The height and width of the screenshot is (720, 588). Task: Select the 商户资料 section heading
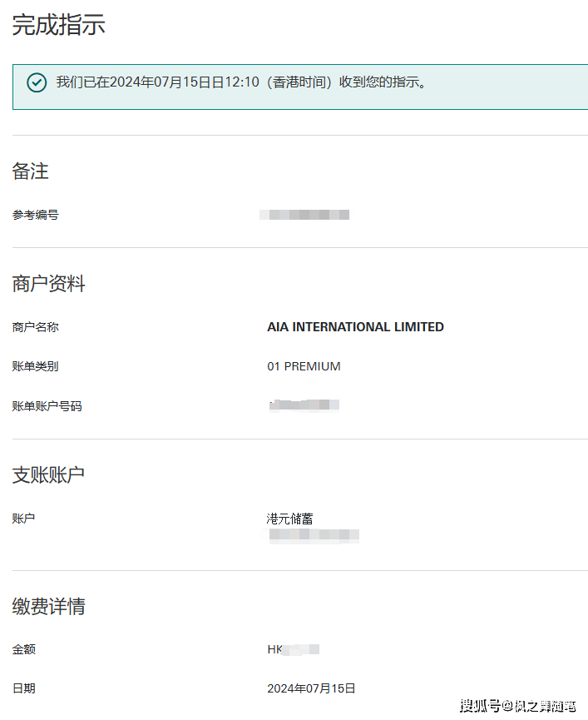pyautogui.click(x=48, y=284)
